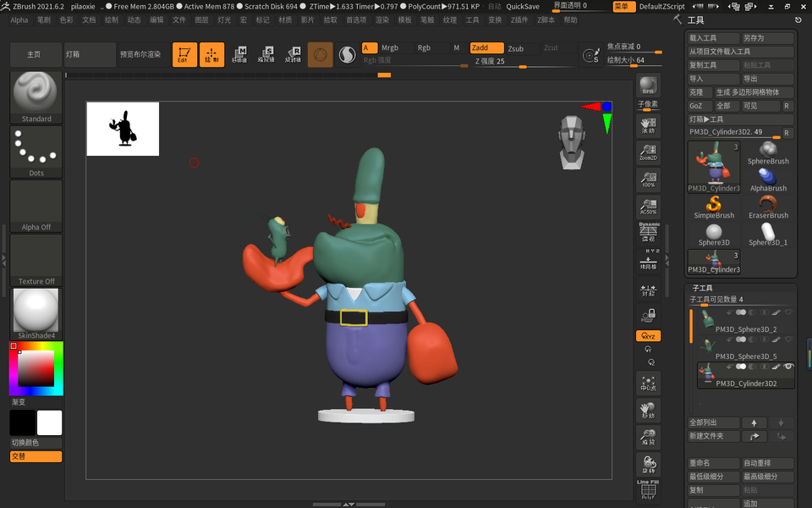Select the SimpleBrush tool
This screenshot has width=812, height=508.
[x=714, y=207]
